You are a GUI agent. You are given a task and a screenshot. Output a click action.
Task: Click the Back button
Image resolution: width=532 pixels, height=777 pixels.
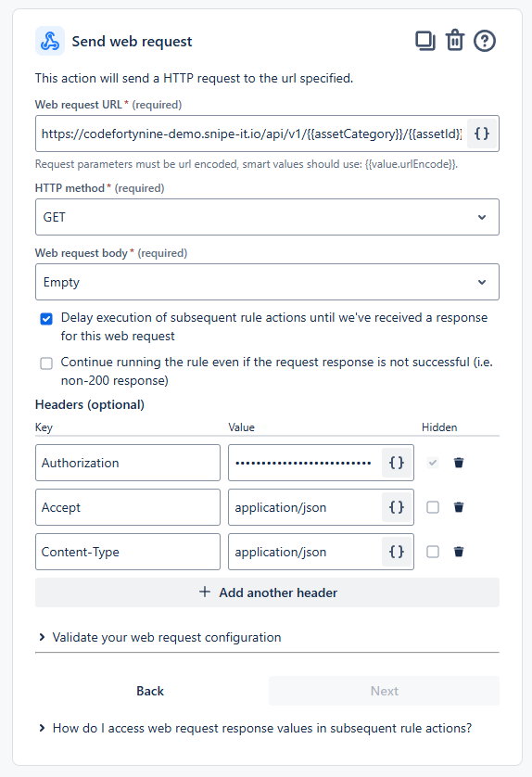150,691
